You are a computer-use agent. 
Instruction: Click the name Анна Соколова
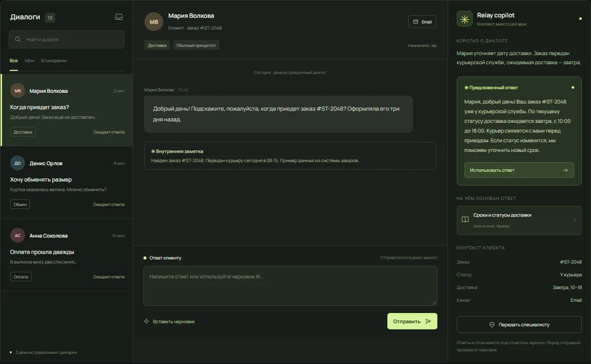tap(48, 236)
